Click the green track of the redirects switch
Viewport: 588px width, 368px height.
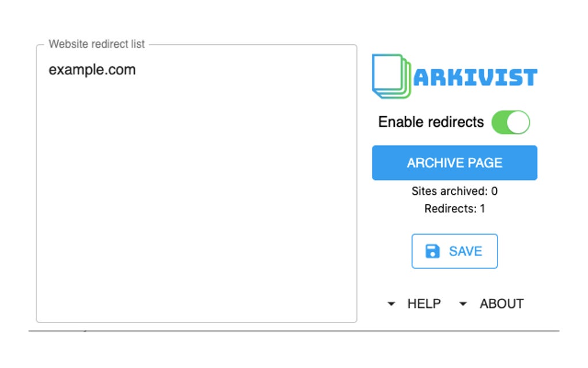500,122
